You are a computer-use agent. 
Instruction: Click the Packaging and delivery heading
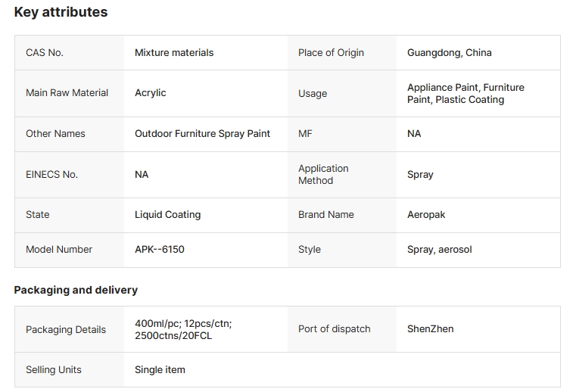pos(76,290)
